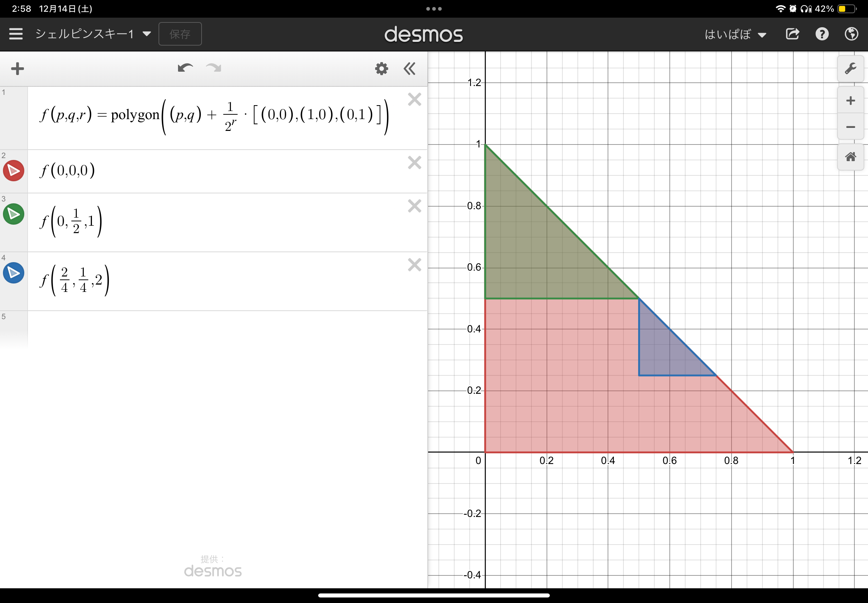Open the graph settings wrench tool
Screen dimensions: 868x603
pos(851,68)
